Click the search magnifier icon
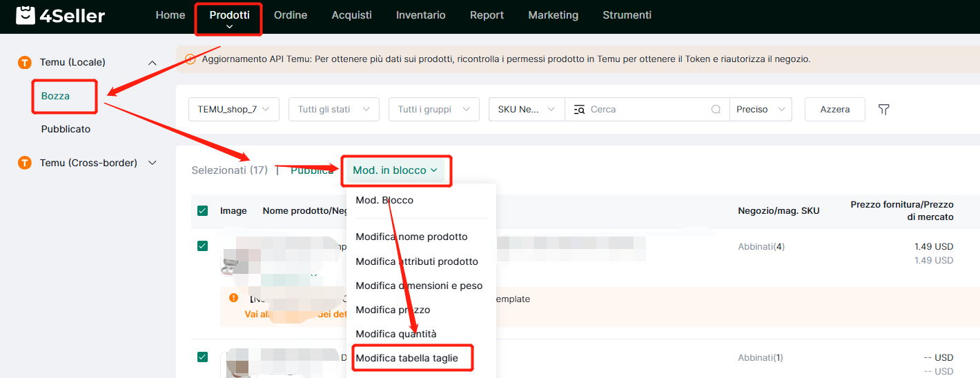Screen dimensions: 980x378 click(x=717, y=110)
